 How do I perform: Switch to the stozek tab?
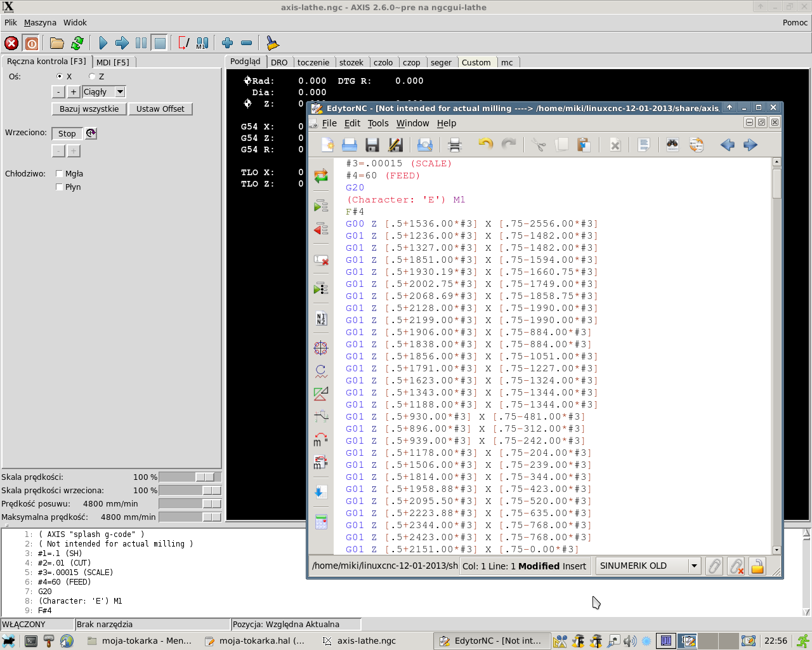pyautogui.click(x=351, y=62)
